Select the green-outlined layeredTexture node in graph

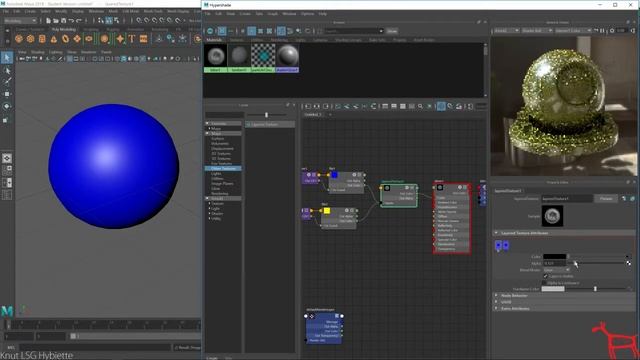(399, 195)
